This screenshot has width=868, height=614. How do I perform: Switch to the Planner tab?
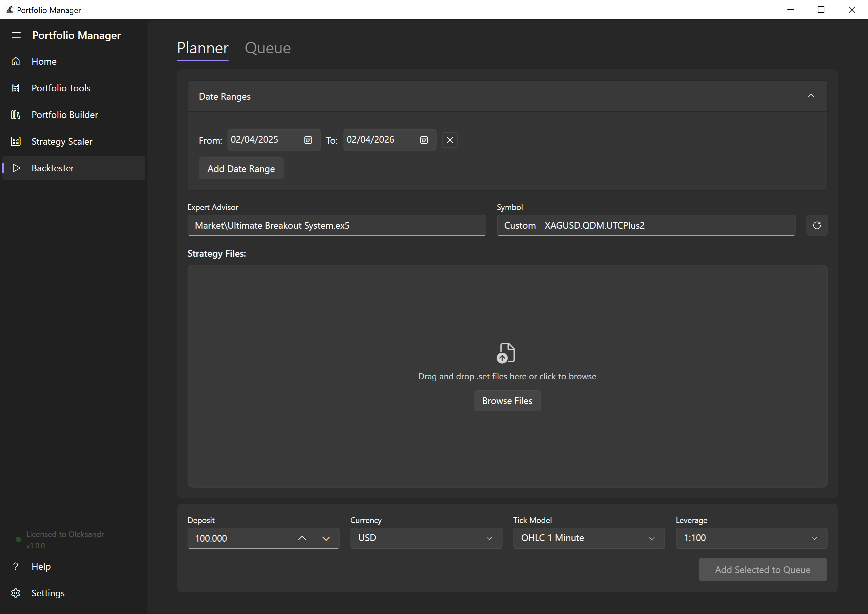coord(203,48)
